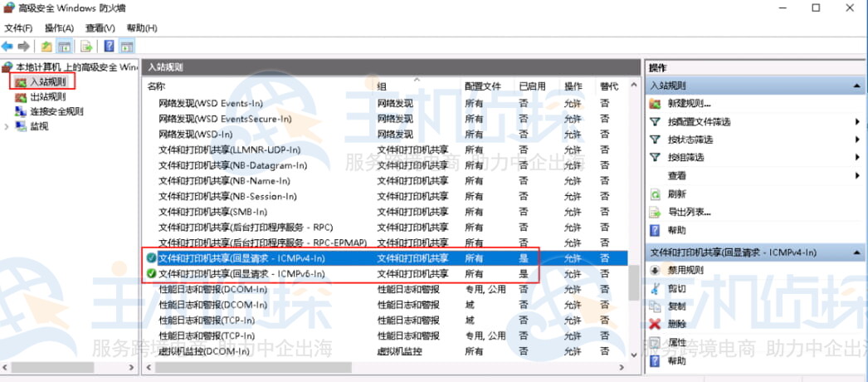
Task: Select the 文件和打印机共享(NB-Session-In) rule row
Action: 387,196
